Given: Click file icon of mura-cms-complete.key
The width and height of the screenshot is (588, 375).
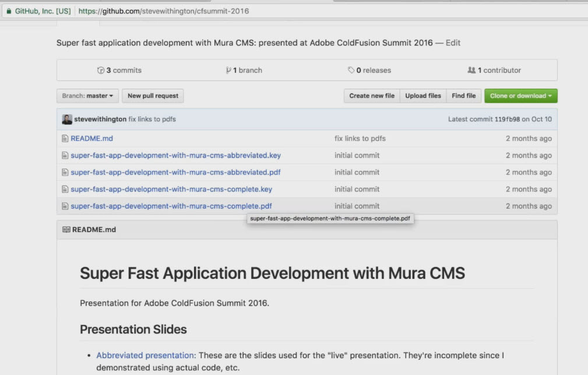Looking at the screenshot, I should pos(65,189).
